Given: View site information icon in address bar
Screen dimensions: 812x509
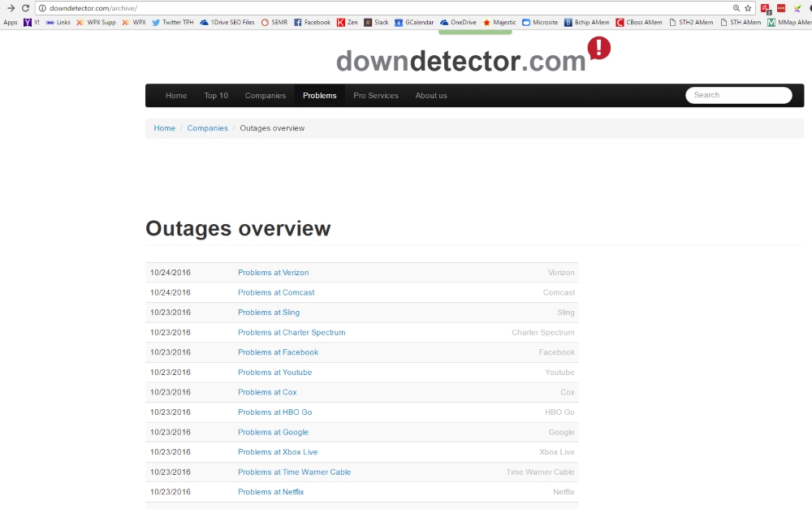Looking at the screenshot, I should (x=42, y=8).
